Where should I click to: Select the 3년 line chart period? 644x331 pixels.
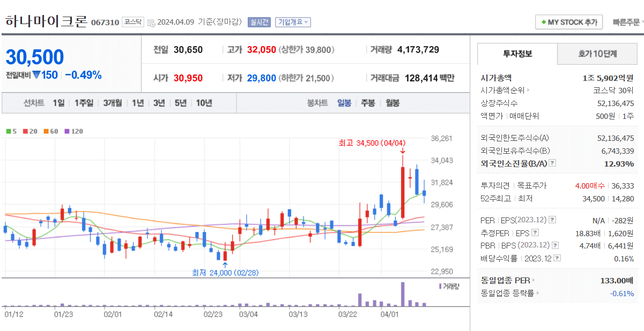159,103
